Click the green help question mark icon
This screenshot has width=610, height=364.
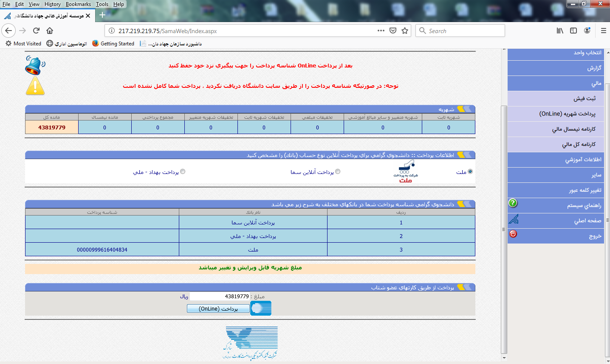point(513,203)
